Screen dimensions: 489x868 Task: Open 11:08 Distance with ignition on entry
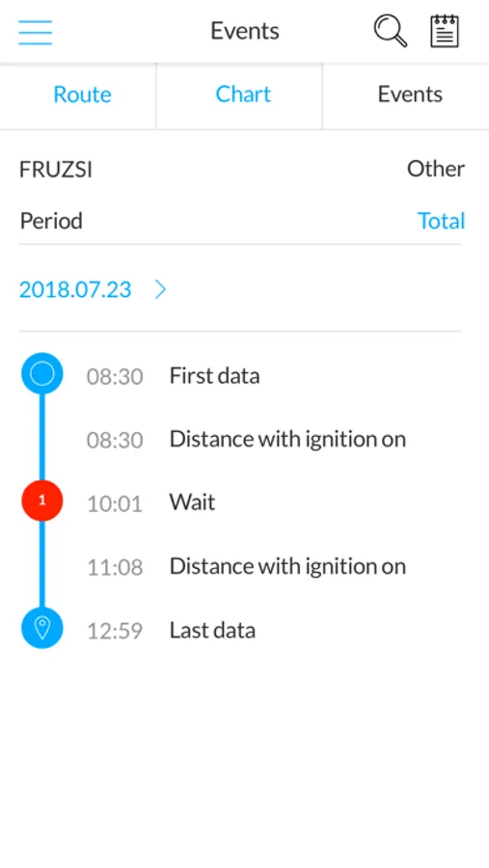244,566
